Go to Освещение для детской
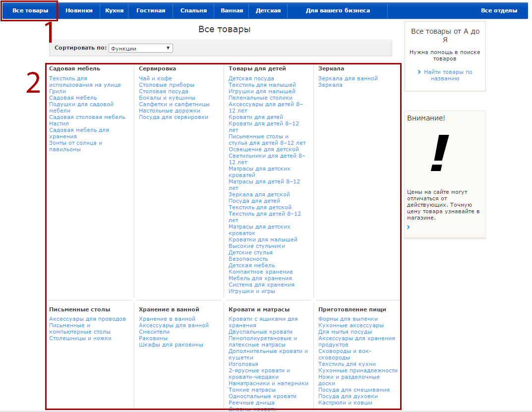 pos(264,149)
